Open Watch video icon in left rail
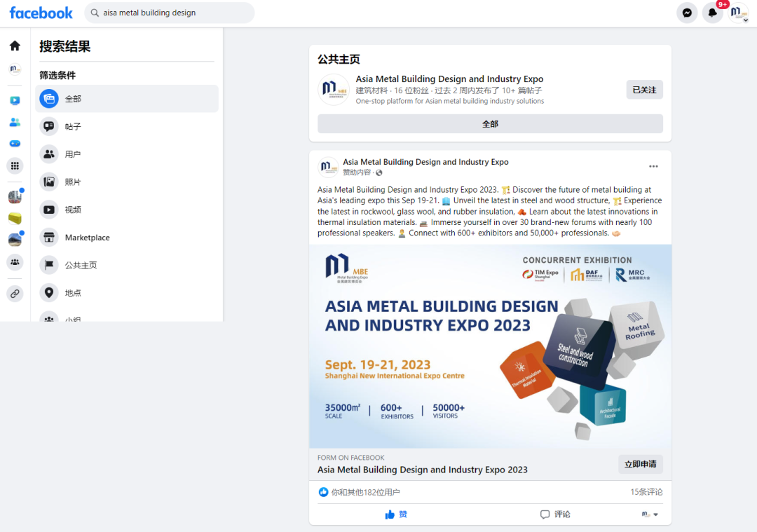Screen dimensions: 757x532 [15, 100]
